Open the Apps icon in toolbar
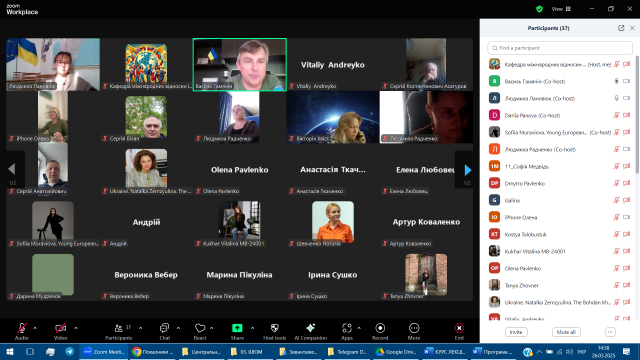This screenshot has height=360, width=640. [347, 328]
